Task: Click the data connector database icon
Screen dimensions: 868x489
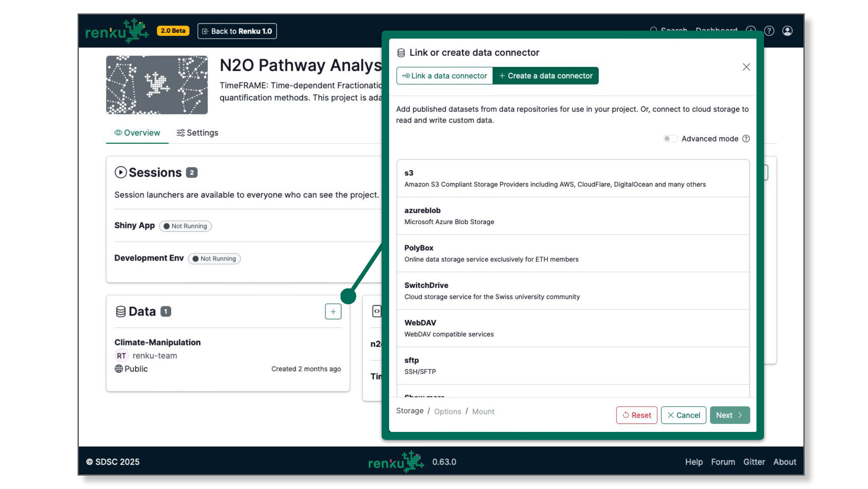Action: 400,52
